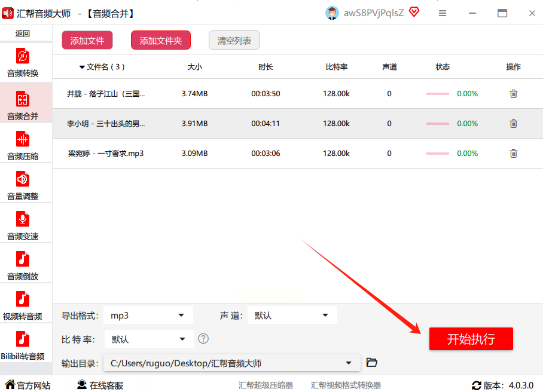Visit 官方网站 home link
This screenshot has width=543, height=392.
(28, 385)
